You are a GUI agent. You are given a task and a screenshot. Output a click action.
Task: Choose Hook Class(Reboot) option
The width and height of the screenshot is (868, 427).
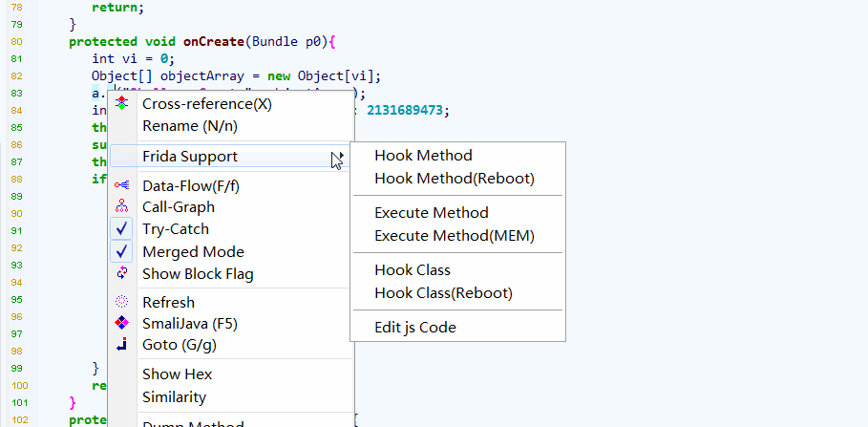(x=443, y=293)
